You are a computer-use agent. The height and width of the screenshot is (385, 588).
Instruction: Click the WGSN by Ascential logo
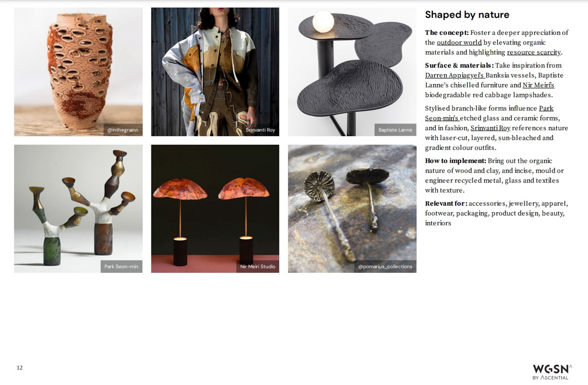pos(552,372)
